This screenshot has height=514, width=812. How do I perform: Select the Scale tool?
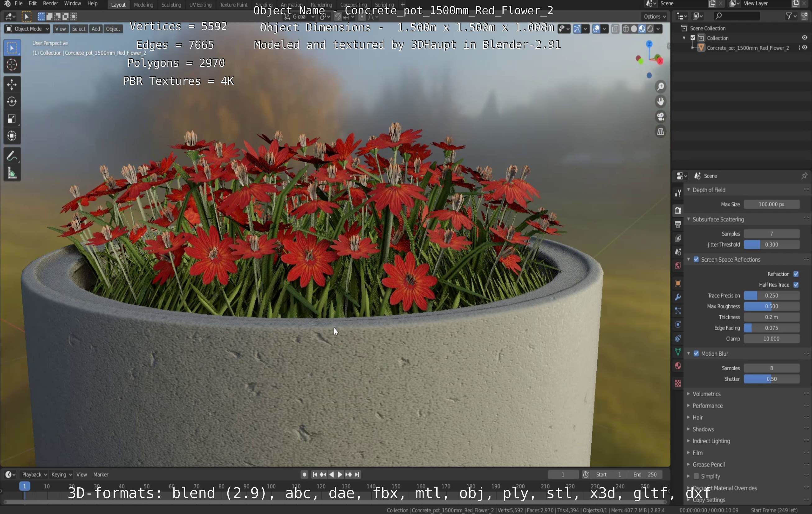(x=12, y=118)
